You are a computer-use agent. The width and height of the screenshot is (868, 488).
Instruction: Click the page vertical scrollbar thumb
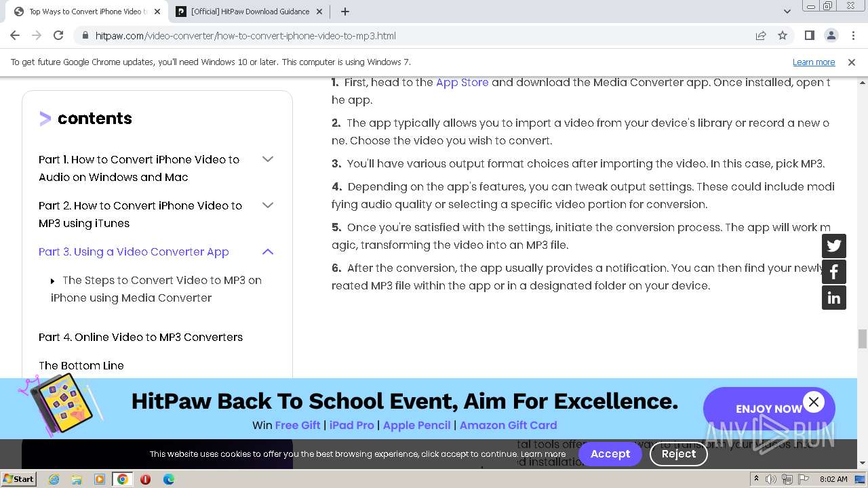point(862,338)
